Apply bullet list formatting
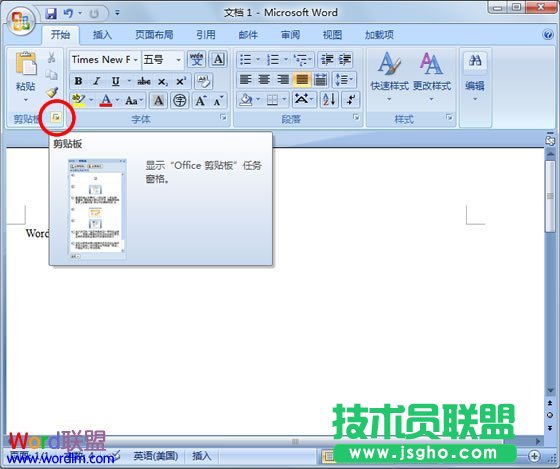The height and width of the screenshot is (469, 560). [245, 59]
